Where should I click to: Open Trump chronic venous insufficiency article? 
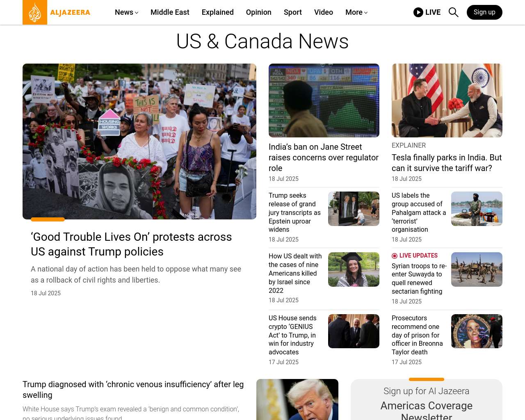[x=133, y=390]
